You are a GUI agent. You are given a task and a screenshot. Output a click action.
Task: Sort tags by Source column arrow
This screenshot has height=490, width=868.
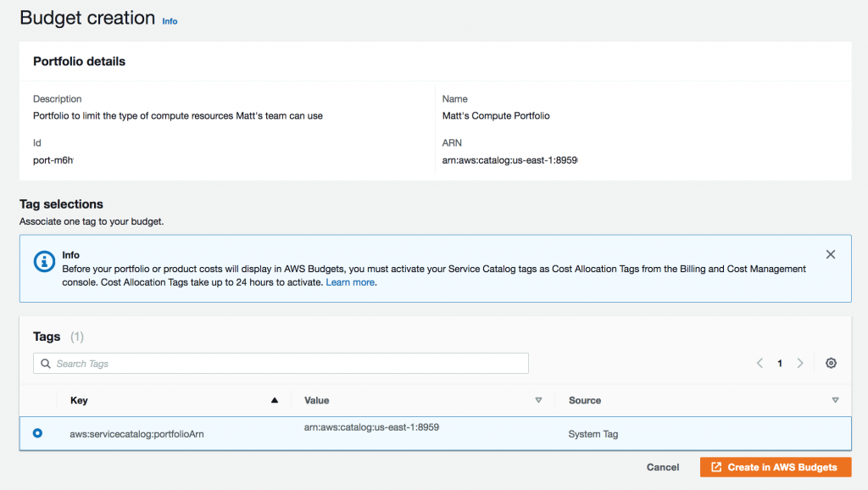[x=835, y=400]
